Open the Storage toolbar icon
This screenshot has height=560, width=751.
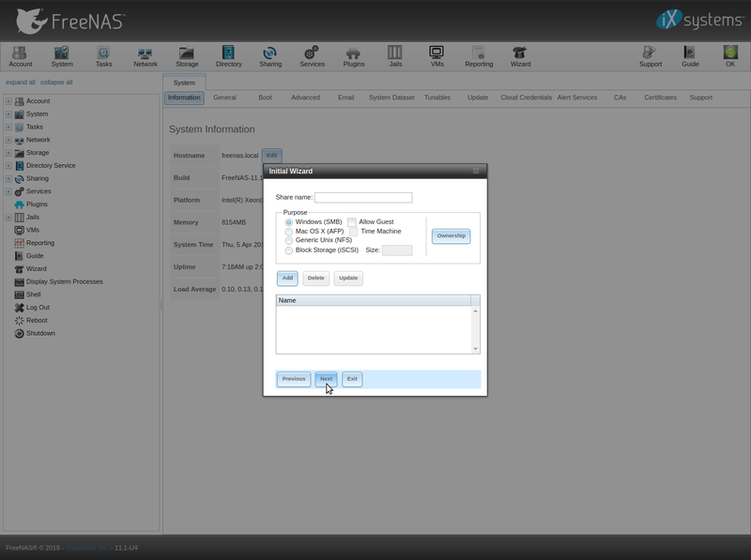click(187, 56)
